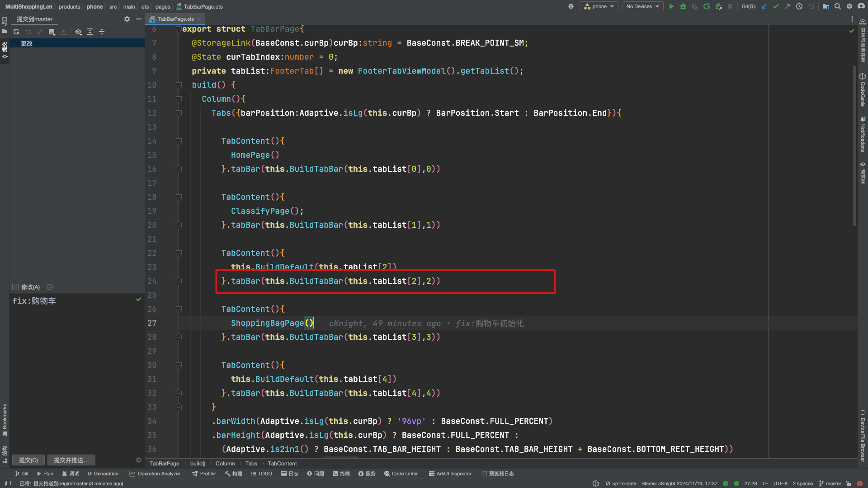Expand all in the commit changes tree
The width and height of the screenshot is (868, 488).
click(90, 32)
